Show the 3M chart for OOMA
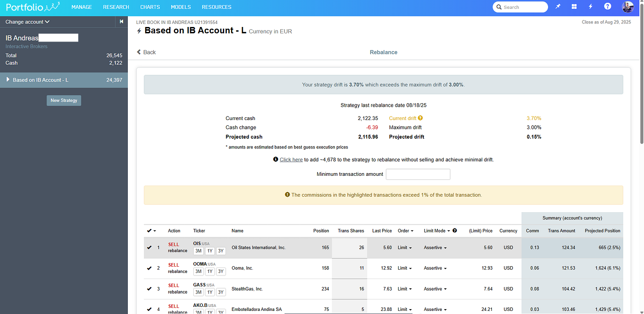644x314 pixels. coord(199,271)
